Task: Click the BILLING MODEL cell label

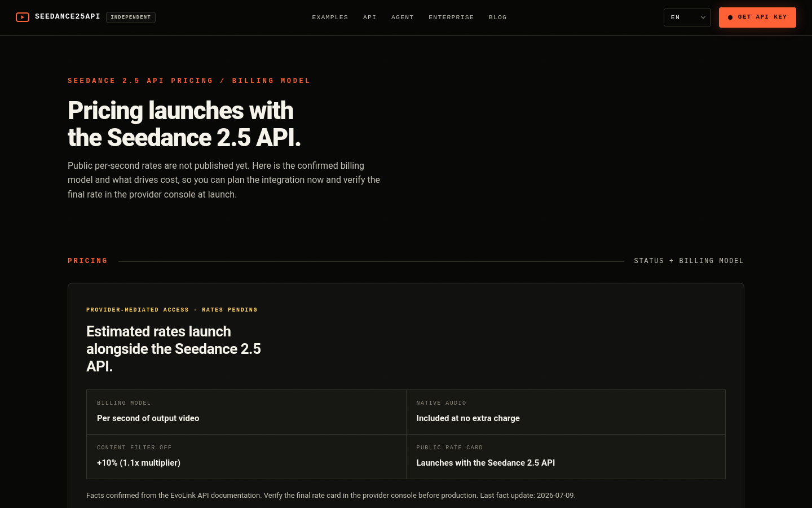Action: point(124,403)
